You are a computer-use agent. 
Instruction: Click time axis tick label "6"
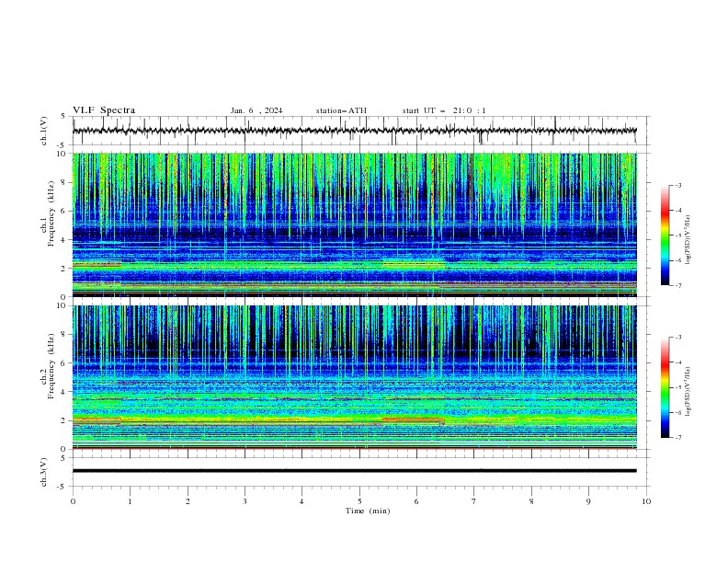[x=416, y=501]
